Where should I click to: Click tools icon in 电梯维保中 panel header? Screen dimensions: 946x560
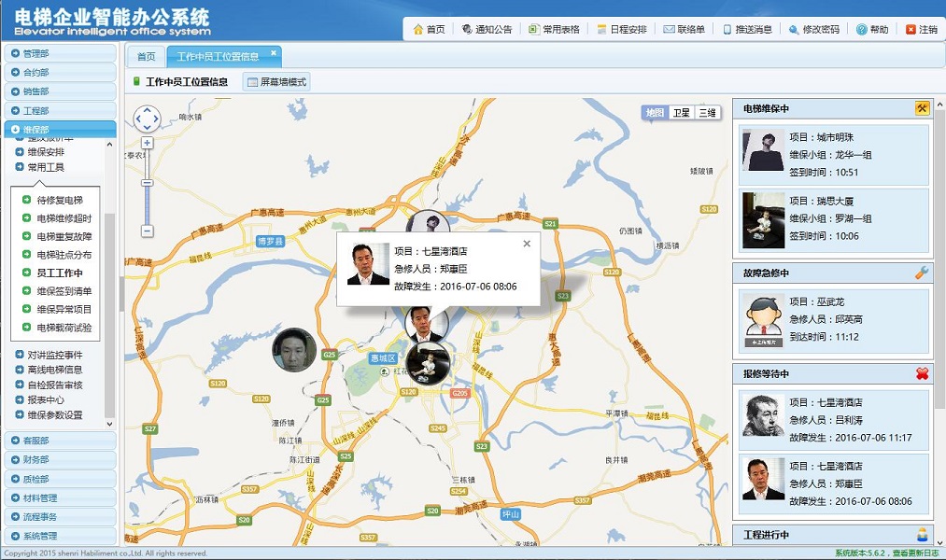922,109
